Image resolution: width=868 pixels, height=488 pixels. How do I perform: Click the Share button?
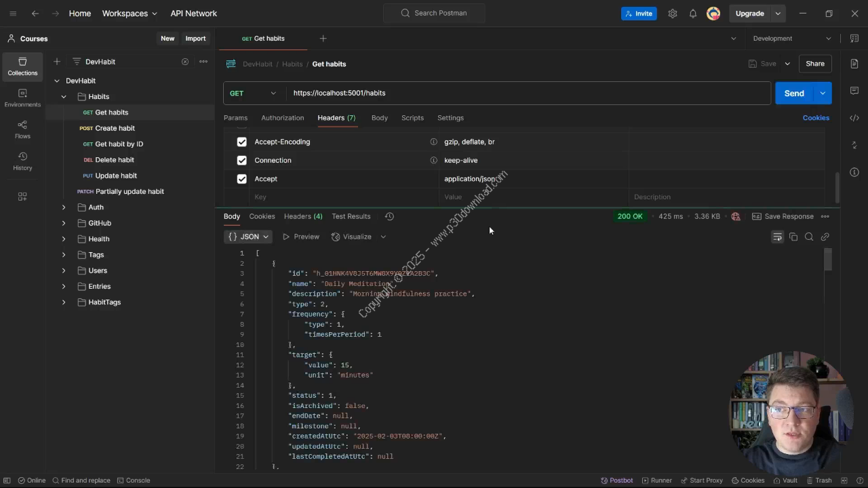tap(815, 64)
